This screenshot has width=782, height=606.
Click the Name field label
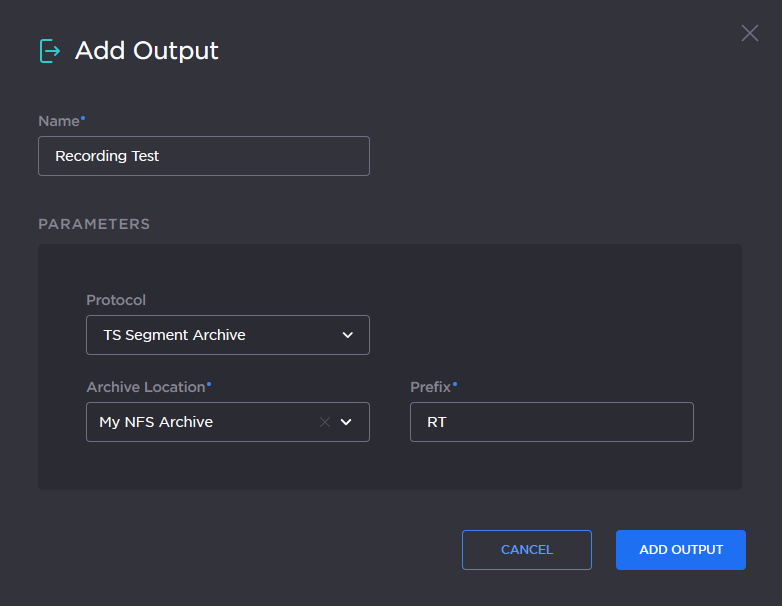pos(59,121)
